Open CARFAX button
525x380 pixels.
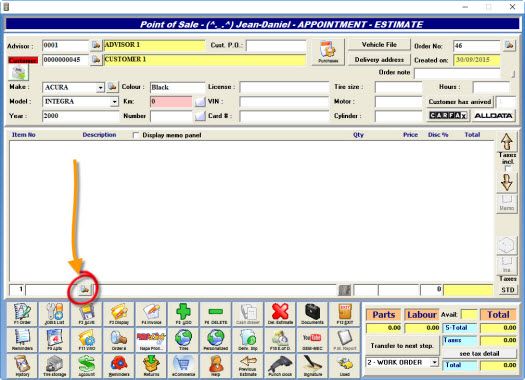448,116
